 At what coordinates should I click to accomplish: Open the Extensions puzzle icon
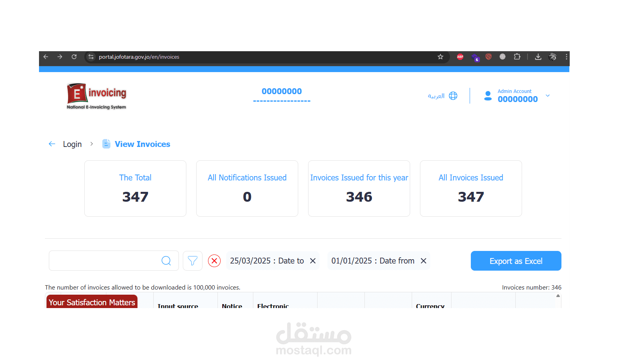[517, 57]
